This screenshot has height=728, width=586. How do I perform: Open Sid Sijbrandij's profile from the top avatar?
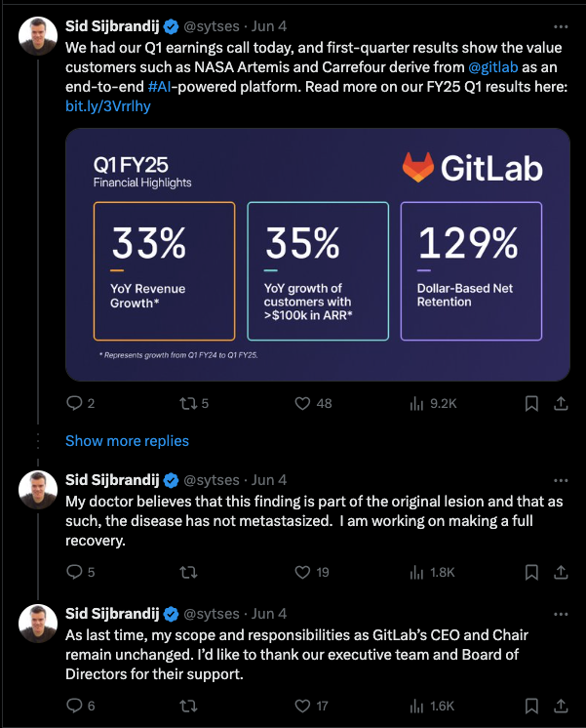click(x=38, y=36)
